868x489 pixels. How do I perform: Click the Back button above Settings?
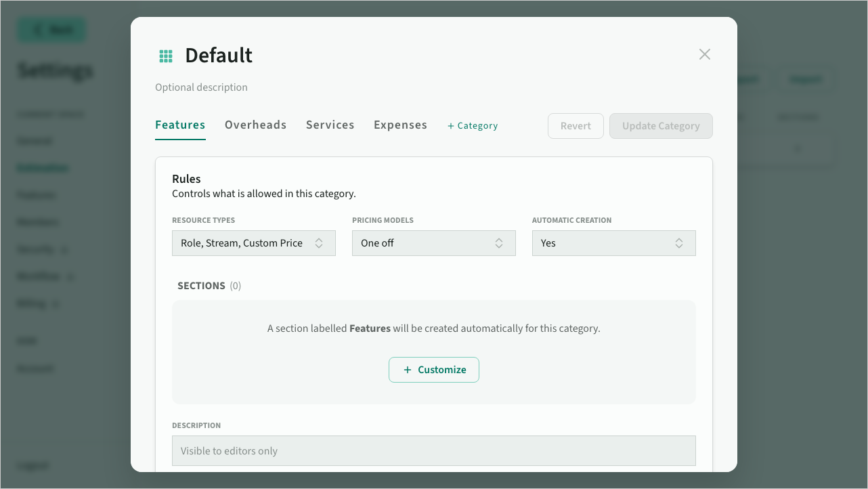click(x=51, y=30)
